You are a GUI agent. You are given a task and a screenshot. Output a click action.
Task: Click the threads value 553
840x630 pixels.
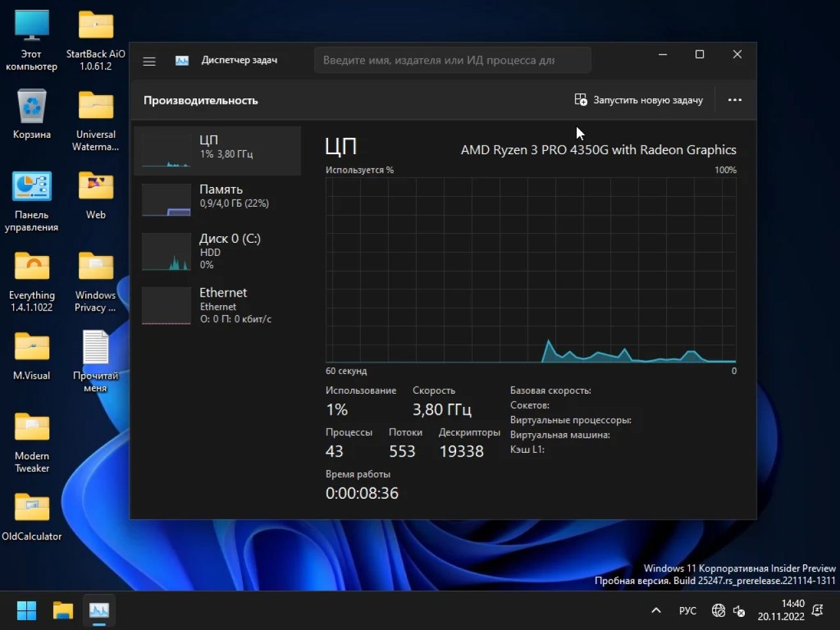pos(402,451)
